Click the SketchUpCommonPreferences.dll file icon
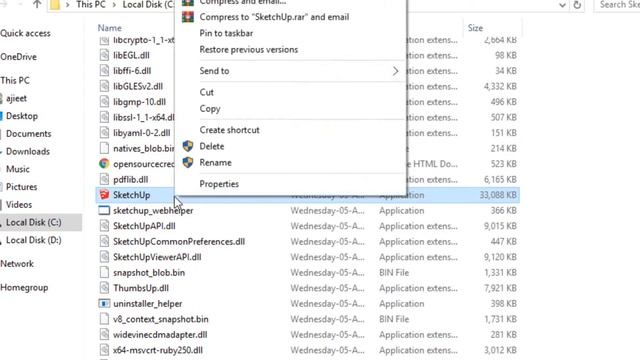The image size is (640, 360). click(x=104, y=241)
